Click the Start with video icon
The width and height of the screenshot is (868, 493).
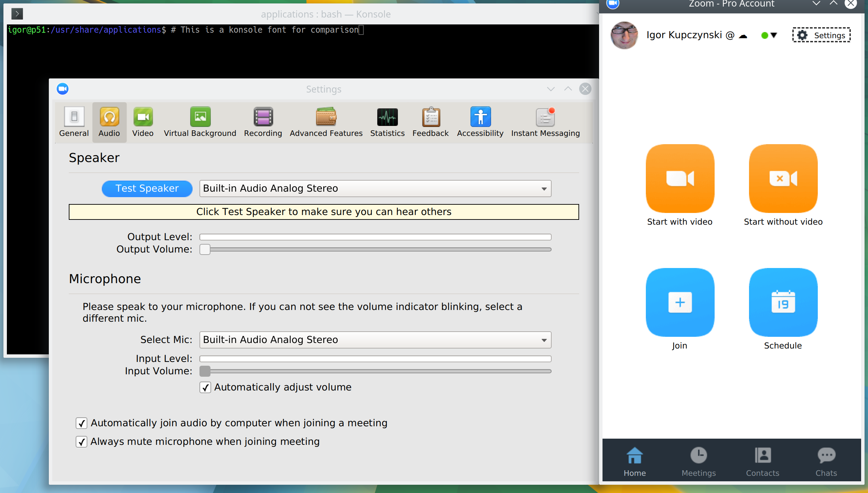click(x=680, y=178)
